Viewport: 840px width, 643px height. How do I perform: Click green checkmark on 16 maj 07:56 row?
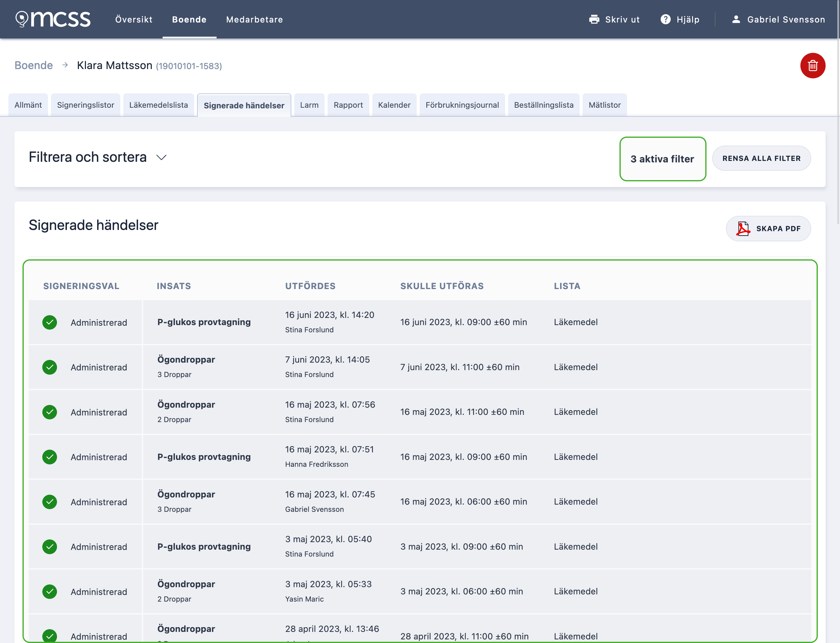[x=50, y=412]
